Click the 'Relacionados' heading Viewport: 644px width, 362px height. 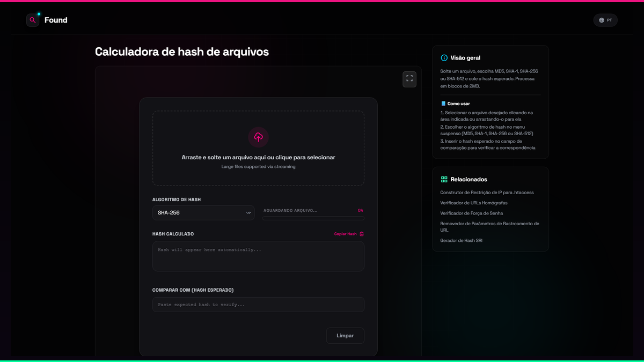point(469,180)
